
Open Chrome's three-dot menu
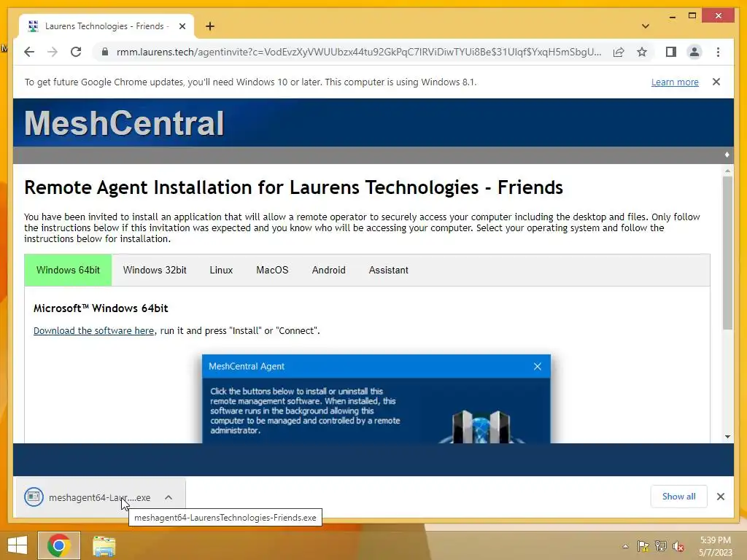coord(718,52)
